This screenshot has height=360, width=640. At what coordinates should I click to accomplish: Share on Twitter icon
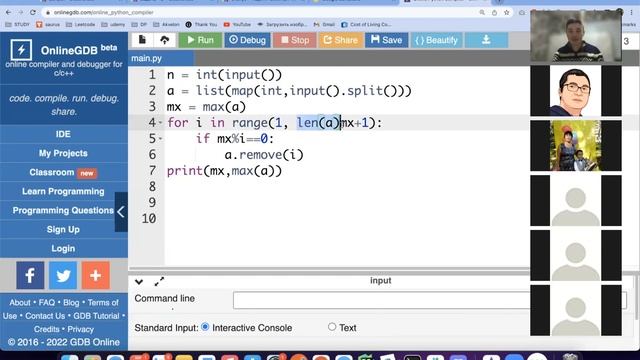(x=63, y=275)
